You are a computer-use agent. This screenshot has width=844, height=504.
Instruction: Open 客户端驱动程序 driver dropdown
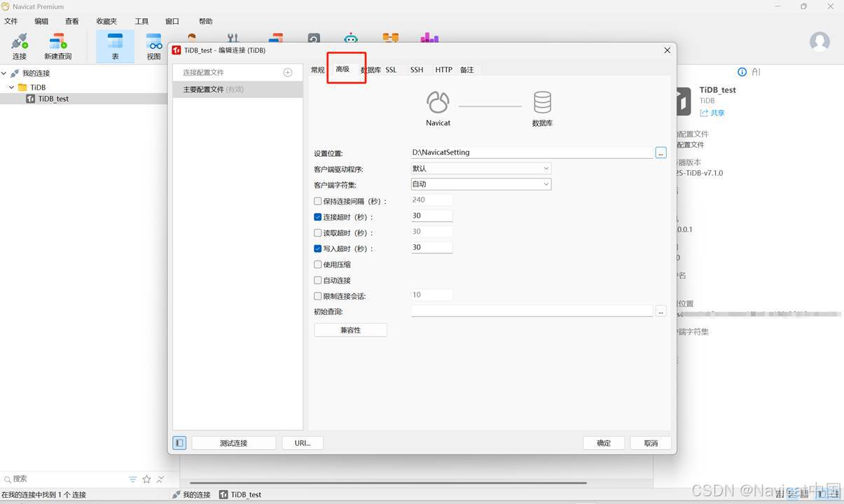click(481, 169)
